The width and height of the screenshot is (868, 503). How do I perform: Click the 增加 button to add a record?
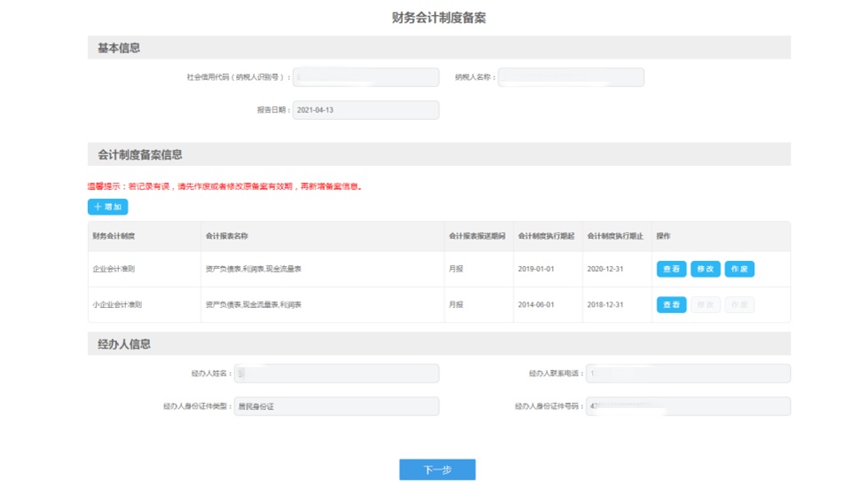pos(107,207)
